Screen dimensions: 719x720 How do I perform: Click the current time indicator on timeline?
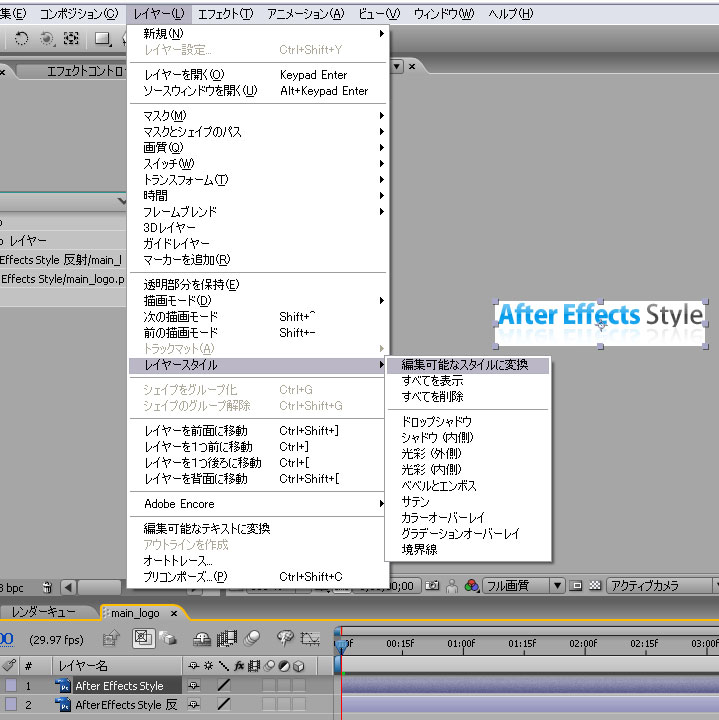coord(341,646)
